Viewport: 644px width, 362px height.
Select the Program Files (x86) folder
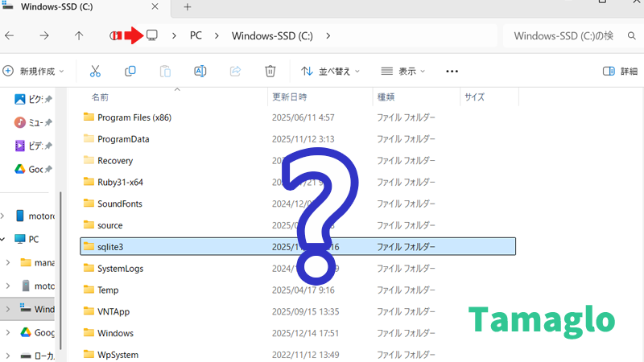click(134, 117)
